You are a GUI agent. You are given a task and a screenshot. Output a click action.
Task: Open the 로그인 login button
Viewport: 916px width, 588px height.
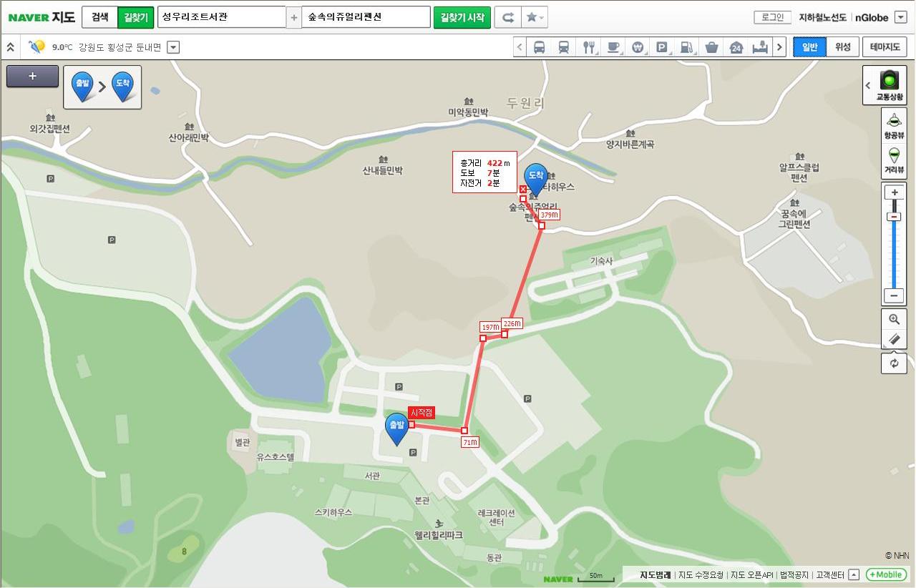pyautogui.click(x=772, y=17)
